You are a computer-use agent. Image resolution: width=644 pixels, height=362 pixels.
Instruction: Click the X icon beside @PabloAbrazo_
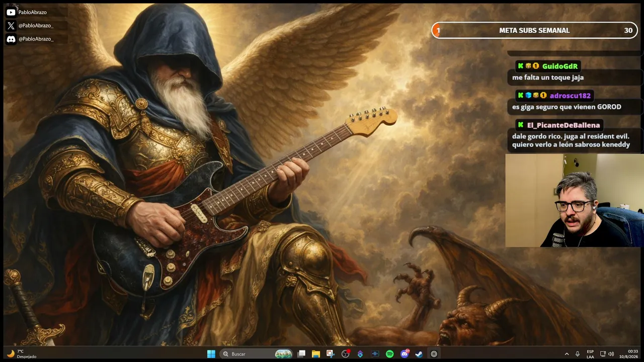pos(11,26)
